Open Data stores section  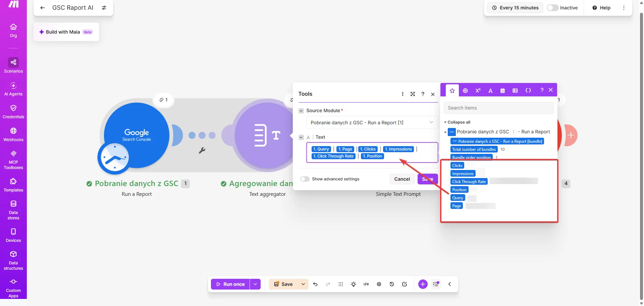pyautogui.click(x=13, y=210)
